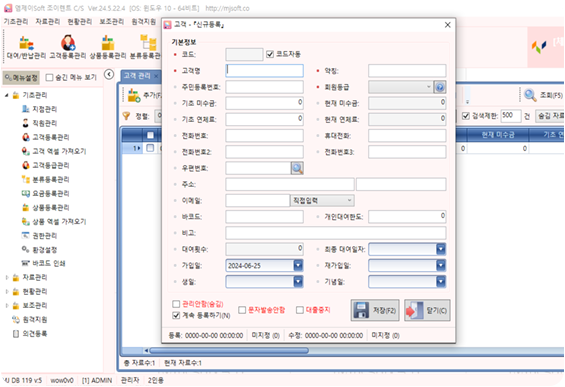Toggle the 계속 등록하기(N) checkbox
The width and height of the screenshot is (565, 387).
[x=176, y=315]
